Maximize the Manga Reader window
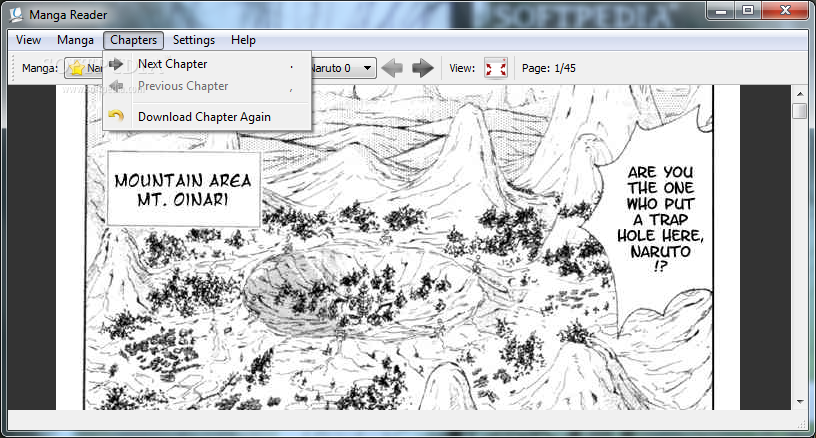 coord(748,10)
